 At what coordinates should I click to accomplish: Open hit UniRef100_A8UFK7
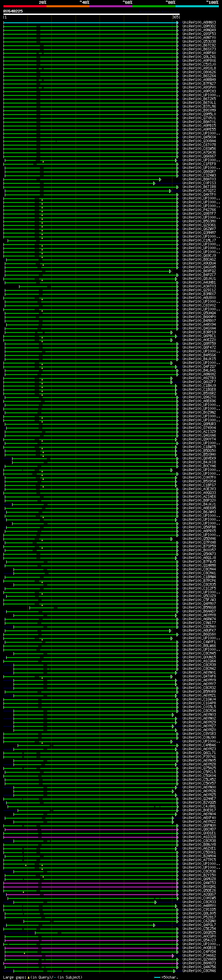(x=199, y=631)
